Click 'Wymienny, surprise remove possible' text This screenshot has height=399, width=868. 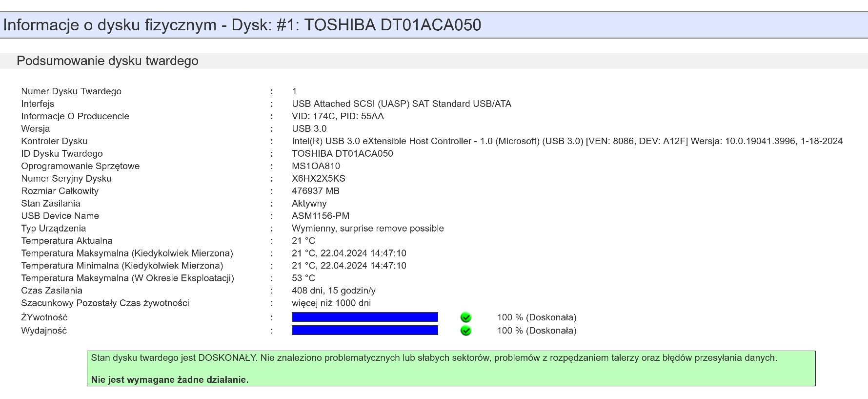(368, 229)
